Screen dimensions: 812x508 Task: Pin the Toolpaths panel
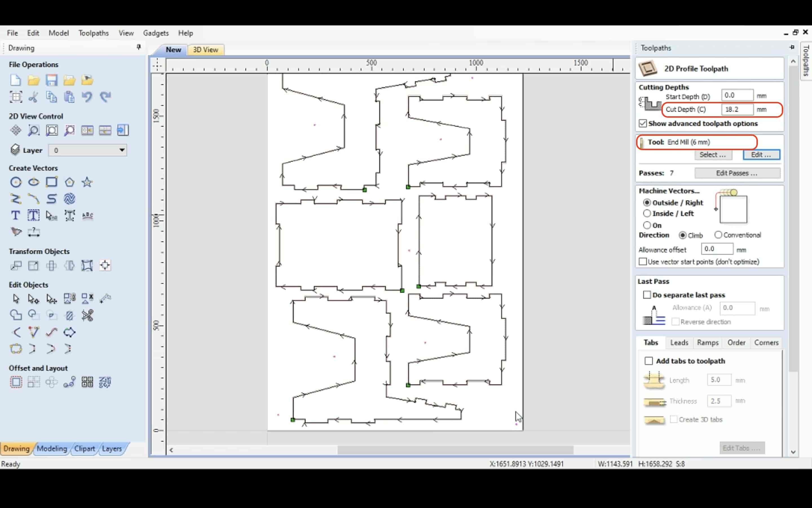792,47
